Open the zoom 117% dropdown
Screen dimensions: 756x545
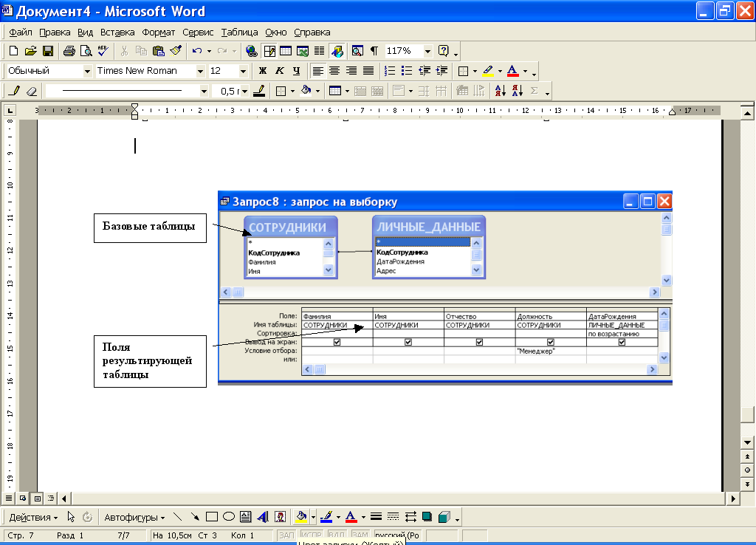(427, 51)
